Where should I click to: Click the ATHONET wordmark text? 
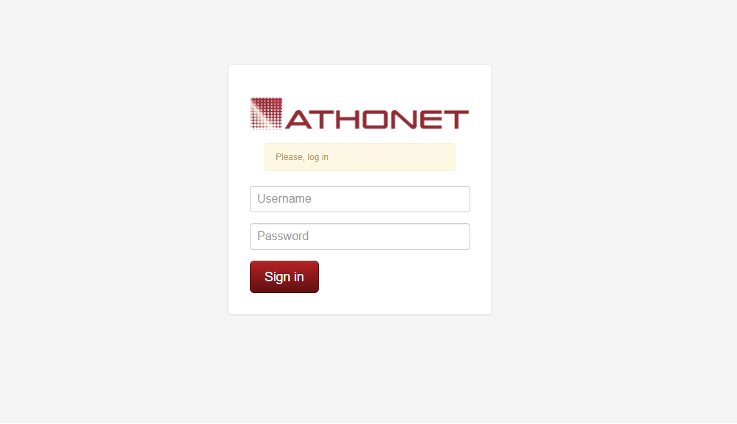coord(377,119)
